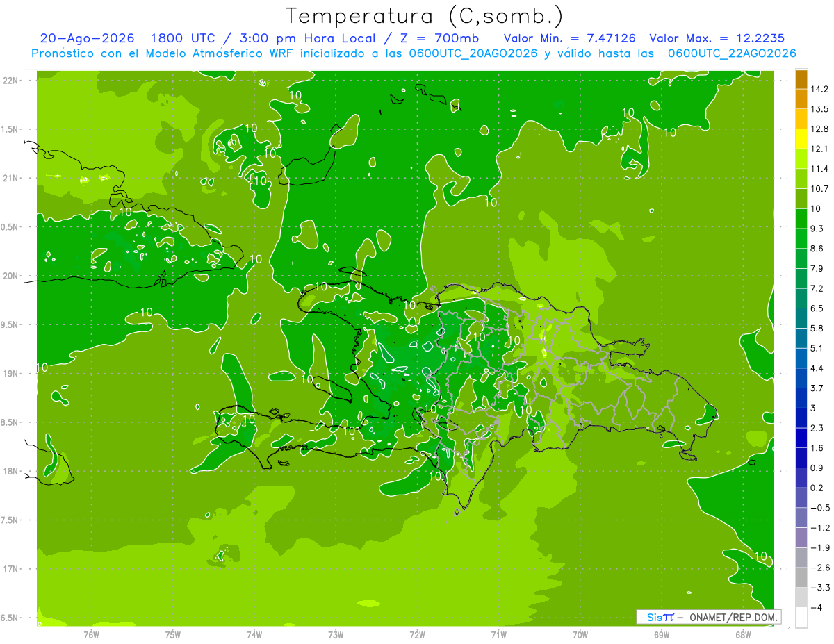Click the "75W" longitude label
The width and height of the screenshot is (834, 644).
pyautogui.click(x=173, y=634)
